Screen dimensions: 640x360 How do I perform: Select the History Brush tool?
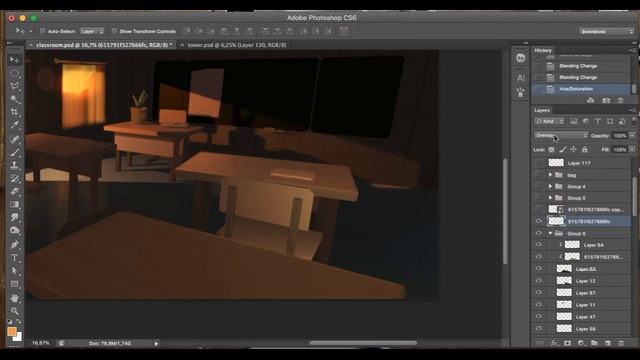pos(14,178)
